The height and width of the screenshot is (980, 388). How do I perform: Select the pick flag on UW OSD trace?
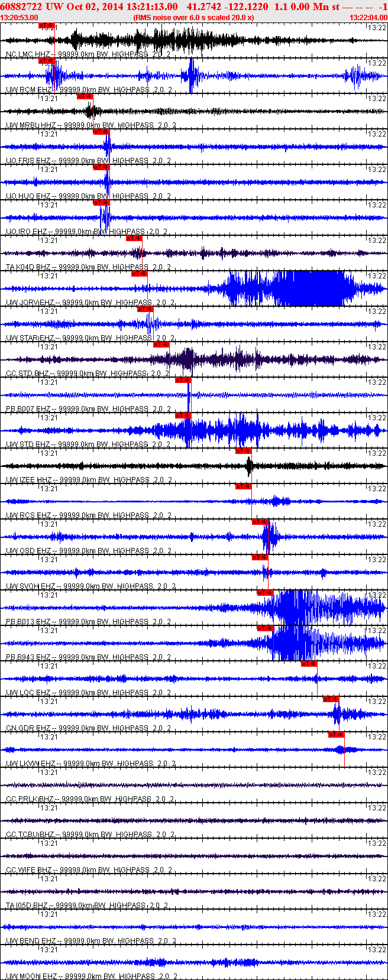point(260,522)
